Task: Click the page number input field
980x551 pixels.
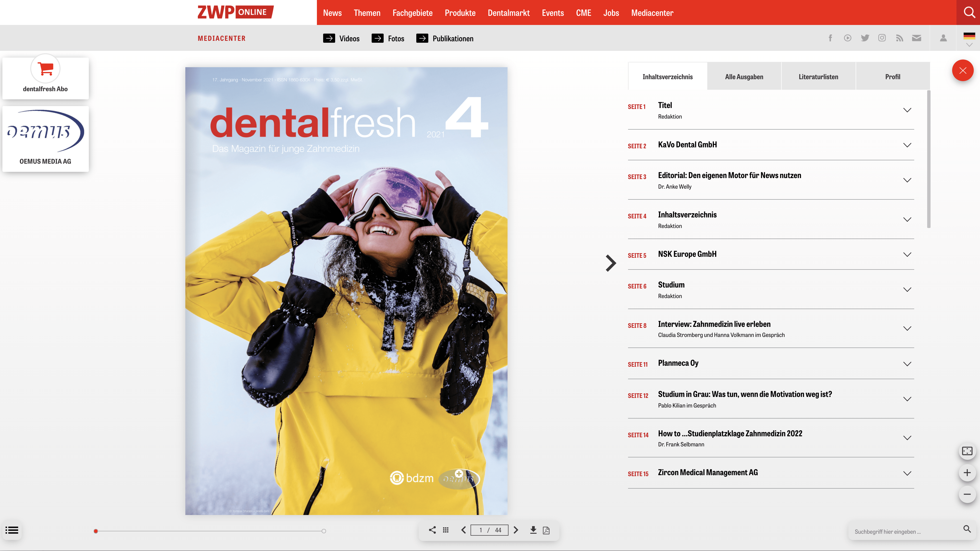Action: pyautogui.click(x=489, y=530)
